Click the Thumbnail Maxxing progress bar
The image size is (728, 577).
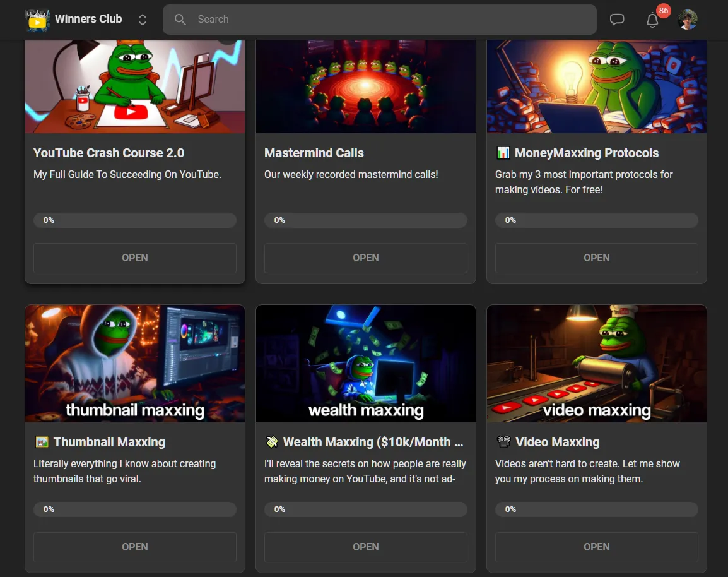click(x=135, y=509)
